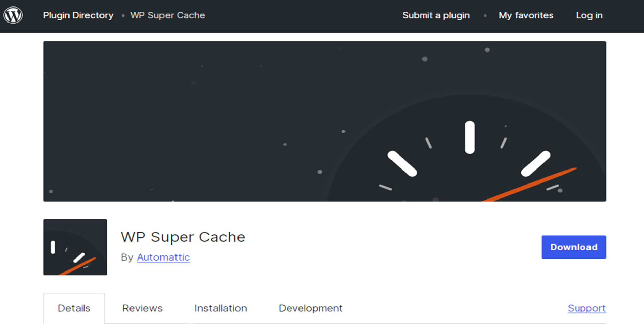Image resolution: width=644 pixels, height=324 pixels.
Task: Click the right diagonal tick on banner gauge
Action: pyautogui.click(x=535, y=164)
